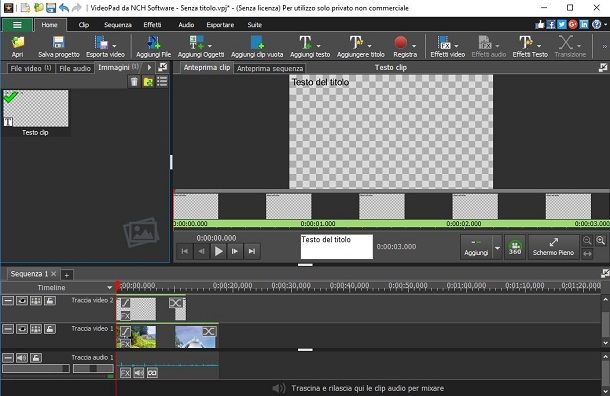Click FX icon on Traccia video 2 clip

(125, 315)
